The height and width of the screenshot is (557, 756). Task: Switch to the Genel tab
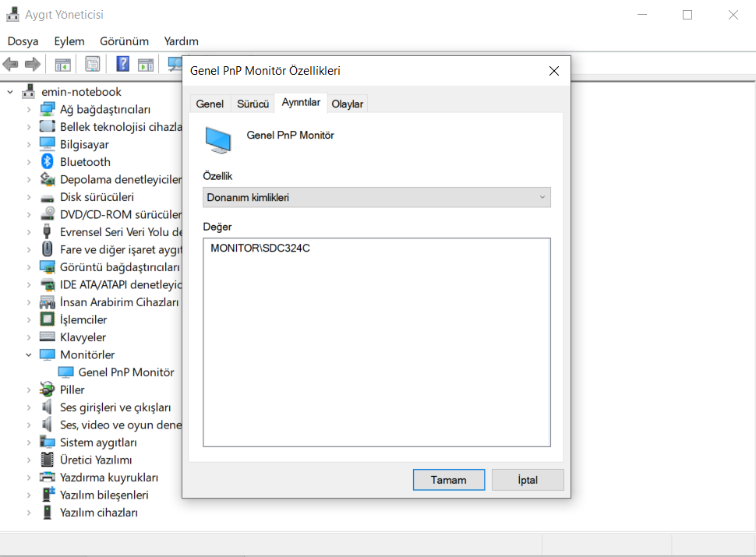pos(210,104)
